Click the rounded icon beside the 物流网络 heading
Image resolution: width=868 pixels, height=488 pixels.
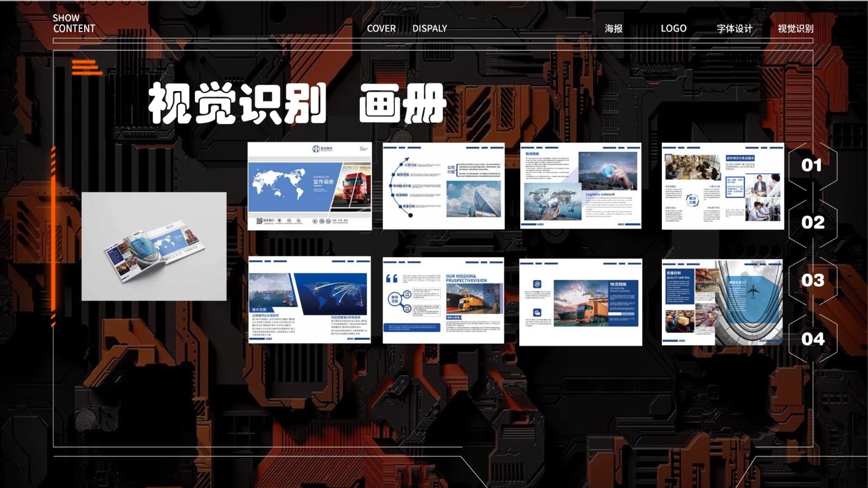pos(537,283)
